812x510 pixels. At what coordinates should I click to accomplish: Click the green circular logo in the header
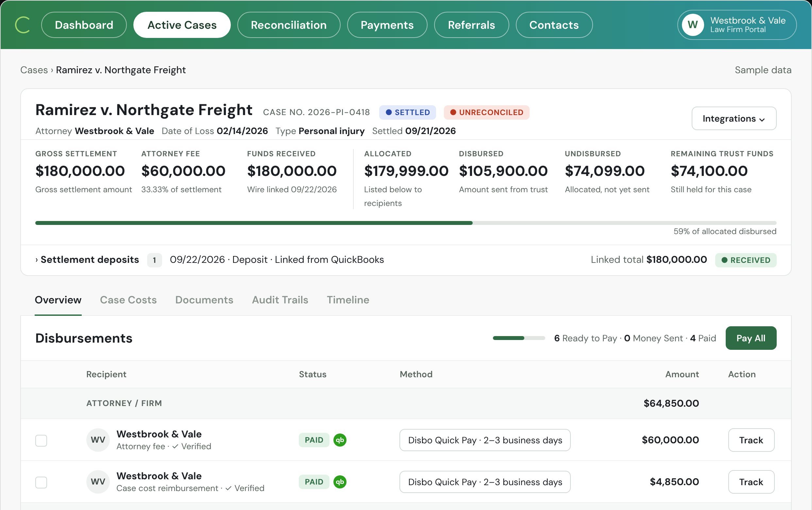coord(23,25)
